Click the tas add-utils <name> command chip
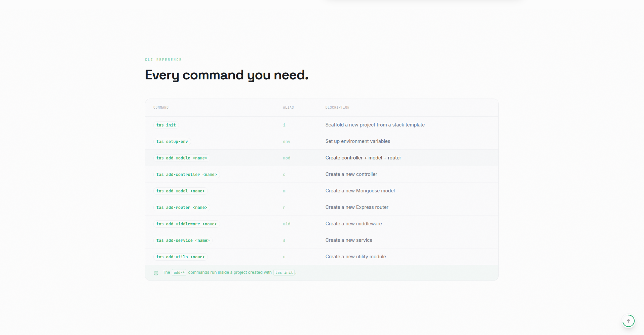The width and height of the screenshot is (644, 335). 180,257
